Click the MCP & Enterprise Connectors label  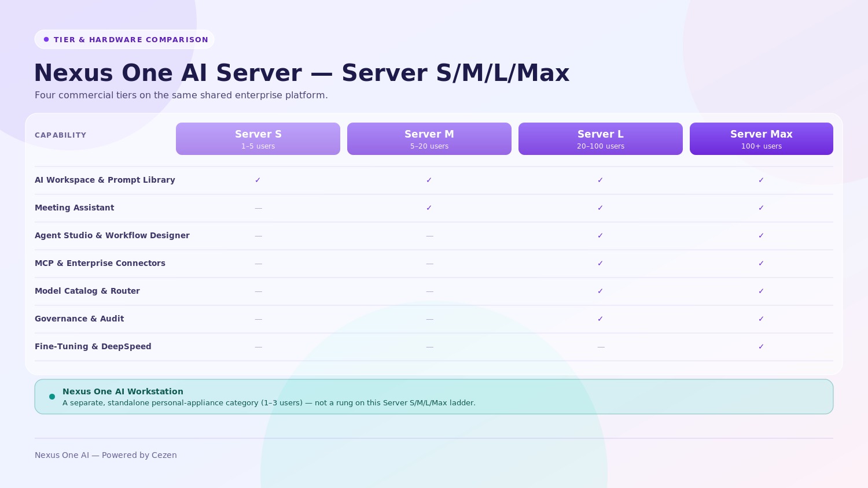pyautogui.click(x=100, y=263)
